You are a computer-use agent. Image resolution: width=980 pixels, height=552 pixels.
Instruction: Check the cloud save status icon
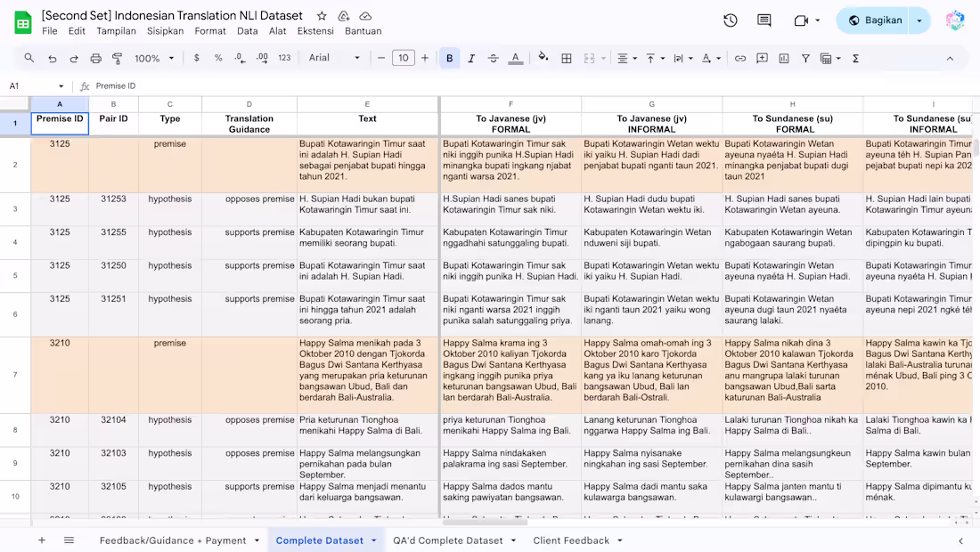[x=365, y=16]
